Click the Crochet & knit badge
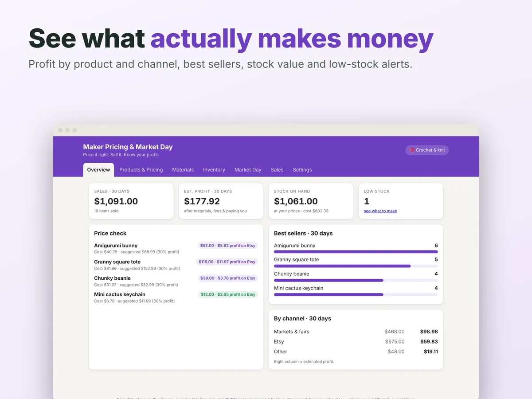This screenshot has height=399, width=532. (427, 150)
